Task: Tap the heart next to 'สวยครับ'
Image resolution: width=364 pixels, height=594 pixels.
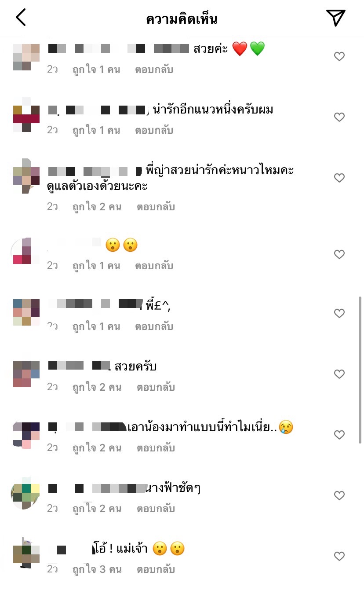Action: (x=339, y=374)
